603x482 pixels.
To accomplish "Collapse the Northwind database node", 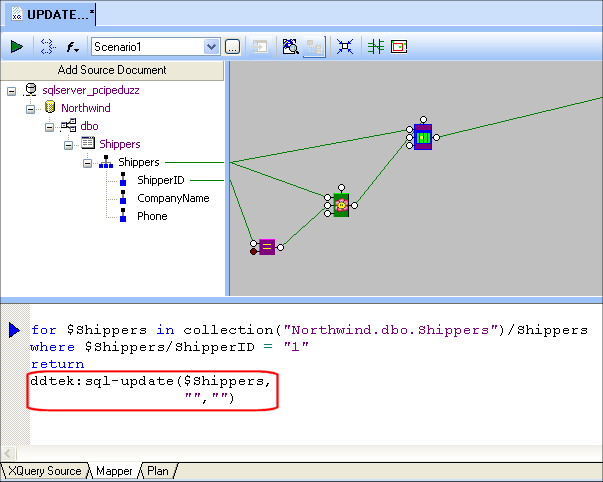I will point(30,109).
